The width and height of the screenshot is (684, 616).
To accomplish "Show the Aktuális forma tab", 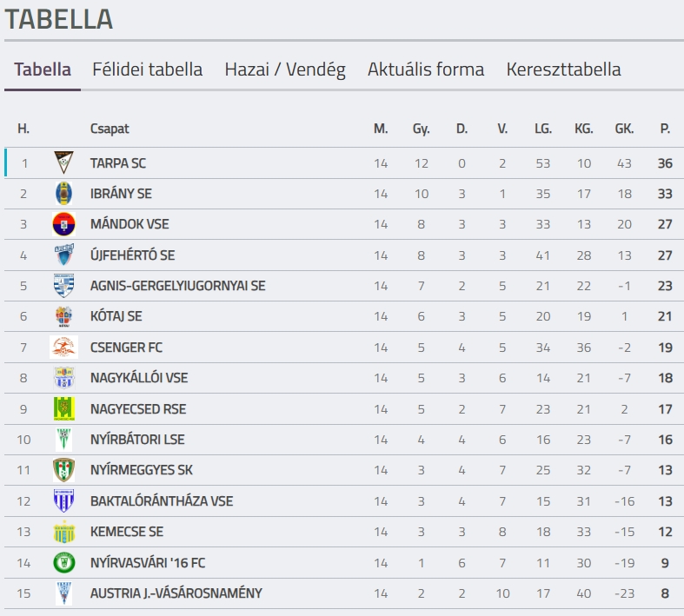I will coord(426,70).
